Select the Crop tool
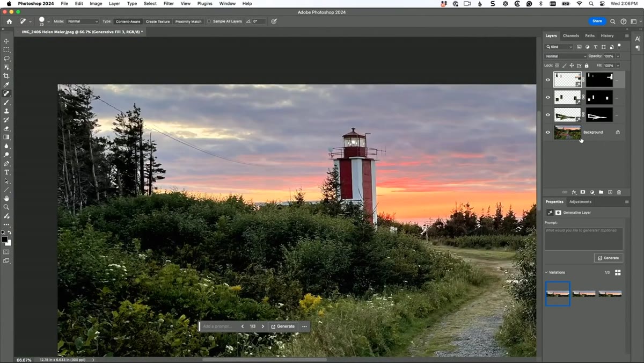This screenshot has height=363, width=644. 6,76
